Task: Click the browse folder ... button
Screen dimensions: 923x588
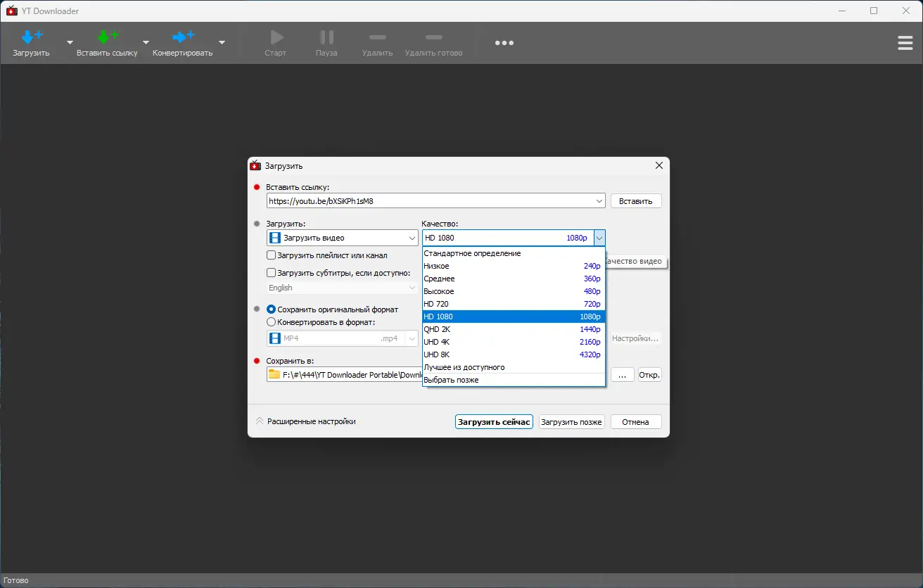Action: (623, 375)
